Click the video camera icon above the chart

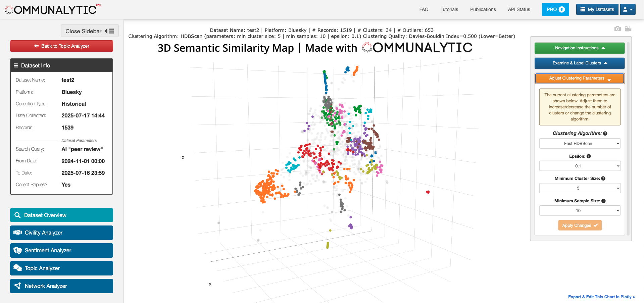(628, 29)
